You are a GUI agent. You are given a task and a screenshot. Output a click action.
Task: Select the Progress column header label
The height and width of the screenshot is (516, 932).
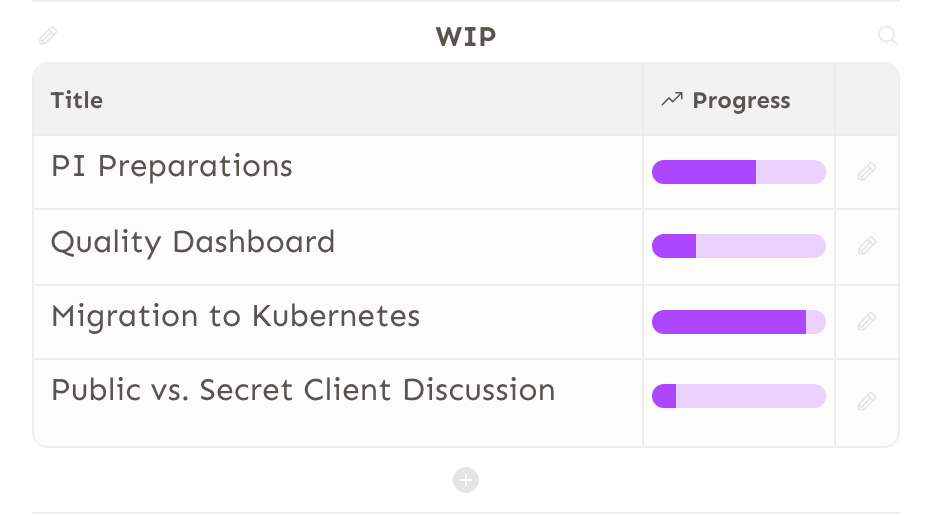pyautogui.click(x=741, y=100)
